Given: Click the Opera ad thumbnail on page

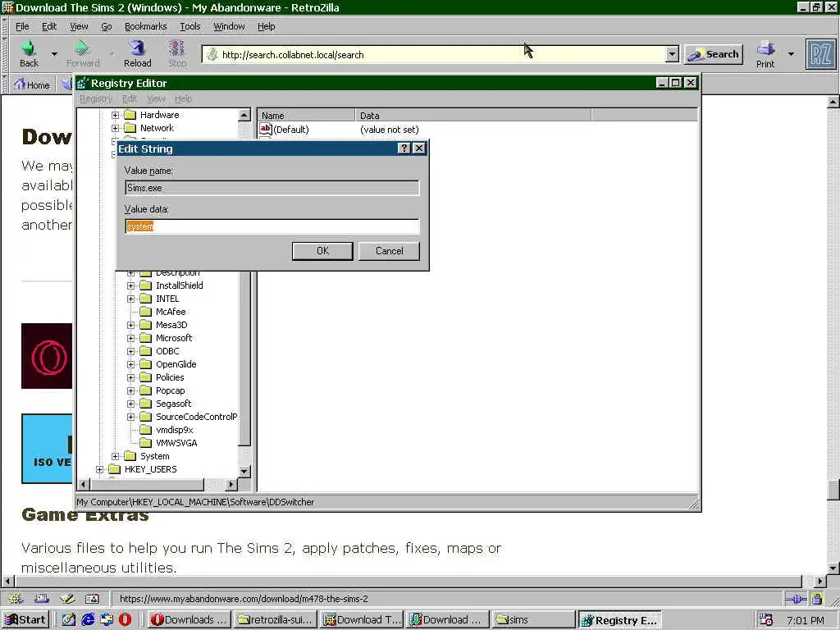Looking at the screenshot, I should [47, 356].
